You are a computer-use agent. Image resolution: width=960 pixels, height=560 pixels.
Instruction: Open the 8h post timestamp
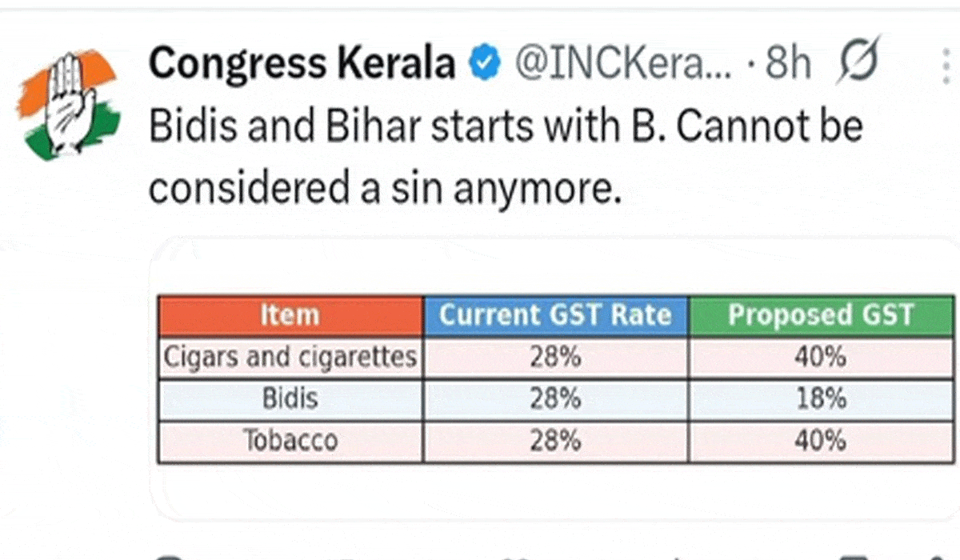[787, 65]
